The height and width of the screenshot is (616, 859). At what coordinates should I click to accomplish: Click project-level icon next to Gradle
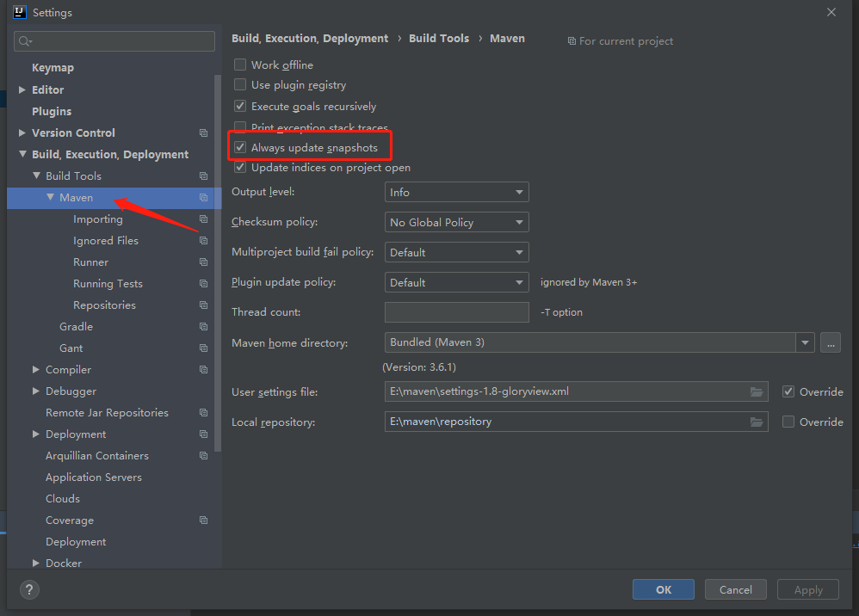[x=204, y=327]
